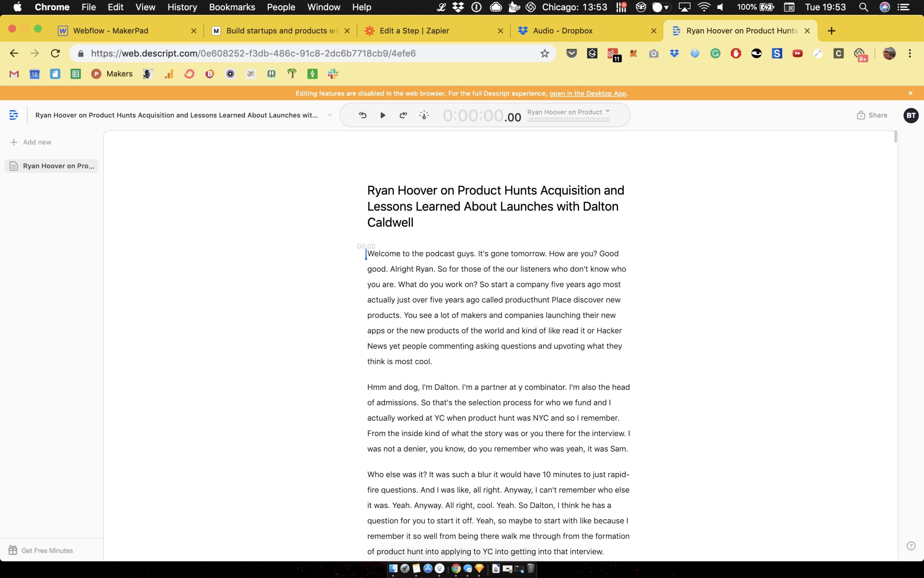Viewport: 924px width, 578px height.
Task: Open Buffer extension icon
Action: pos(592,53)
